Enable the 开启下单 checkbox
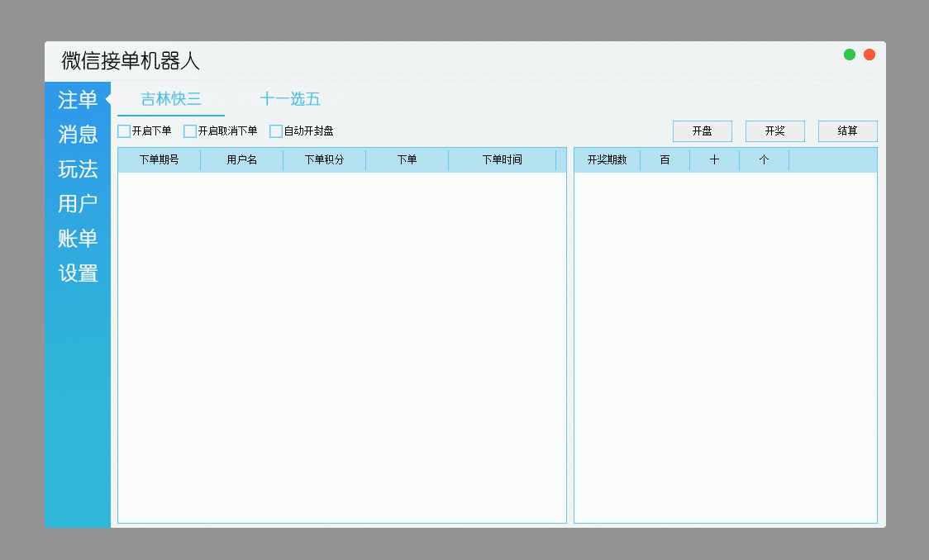The width and height of the screenshot is (929, 560). pos(122,131)
